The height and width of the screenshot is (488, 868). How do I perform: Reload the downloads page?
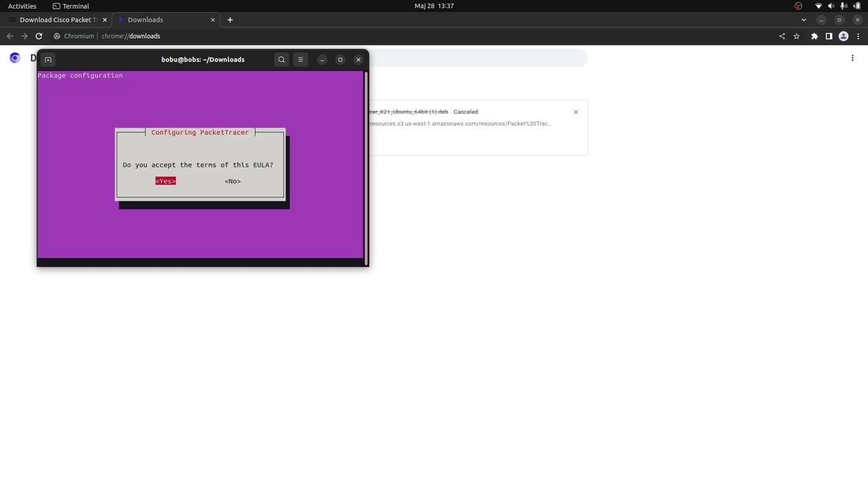tap(39, 36)
